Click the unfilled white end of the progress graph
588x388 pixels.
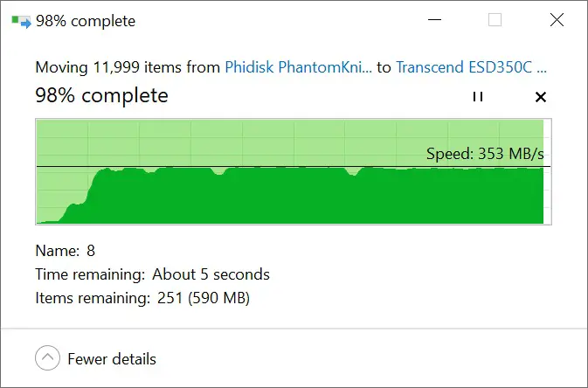(x=547, y=172)
